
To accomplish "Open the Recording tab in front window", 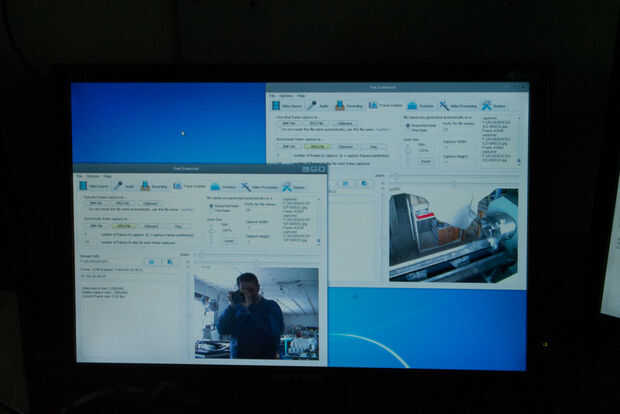I will click(x=154, y=186).
